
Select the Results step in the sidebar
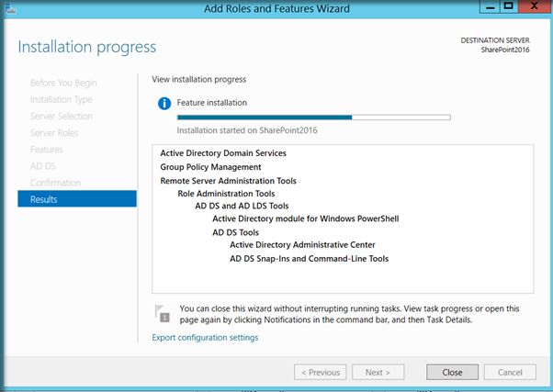tap(77, 199)
